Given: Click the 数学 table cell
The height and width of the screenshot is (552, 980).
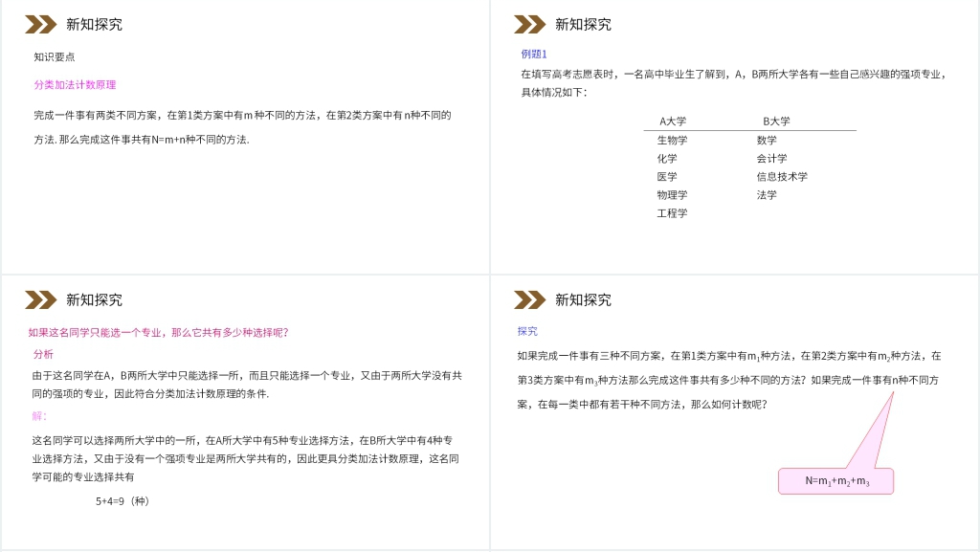Looking at the screenshot, I should tap(767, 141).
